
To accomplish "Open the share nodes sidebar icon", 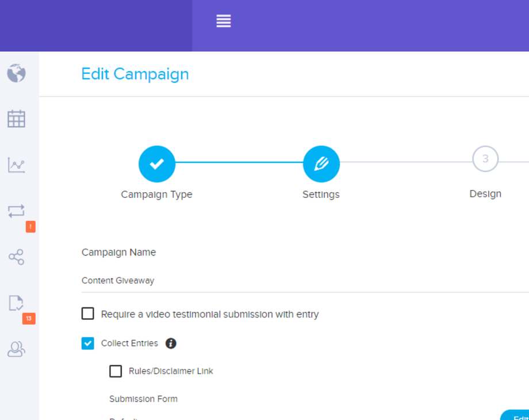I will pyautogui.click(x=16, y=257).
